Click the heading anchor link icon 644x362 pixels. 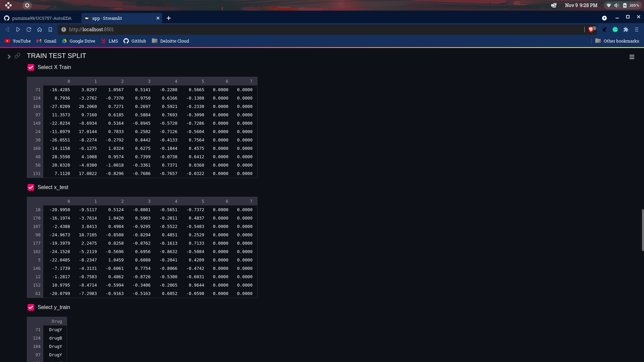point(17,56)
